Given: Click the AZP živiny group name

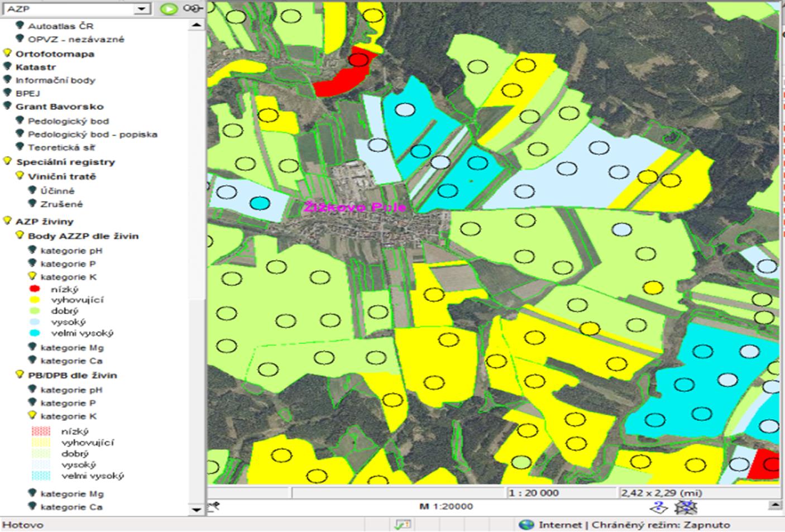Looking at the screenshot, I should [45, 221].
